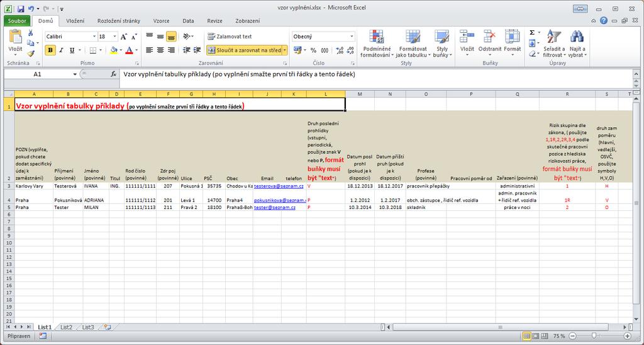The image size is (644, 345).
Task: Expand the Sloučit a zarovnat na střed dropdown arrow
Action: coord(285,50)
